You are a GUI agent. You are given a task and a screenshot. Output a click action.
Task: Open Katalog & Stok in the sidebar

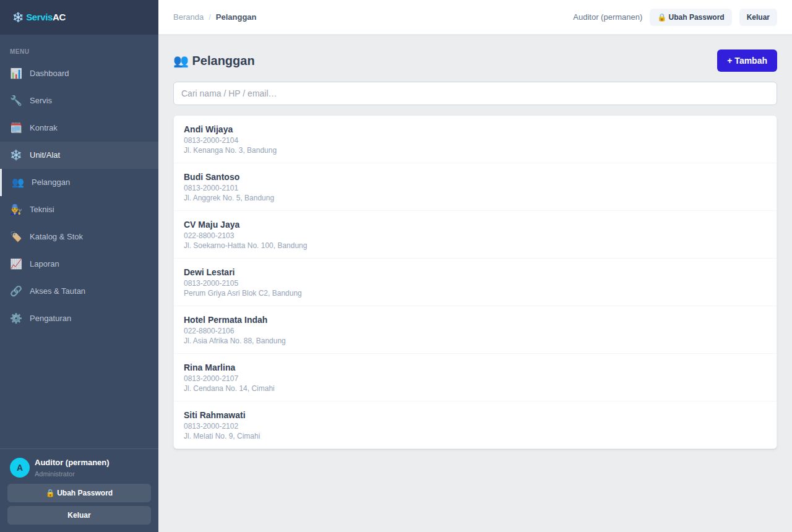[x=79, y=237]
